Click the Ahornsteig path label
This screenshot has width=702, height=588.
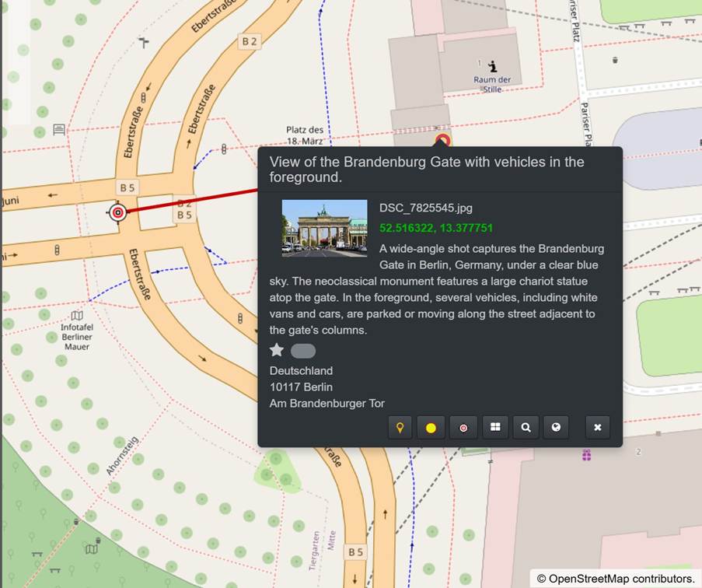pos(122,455)
